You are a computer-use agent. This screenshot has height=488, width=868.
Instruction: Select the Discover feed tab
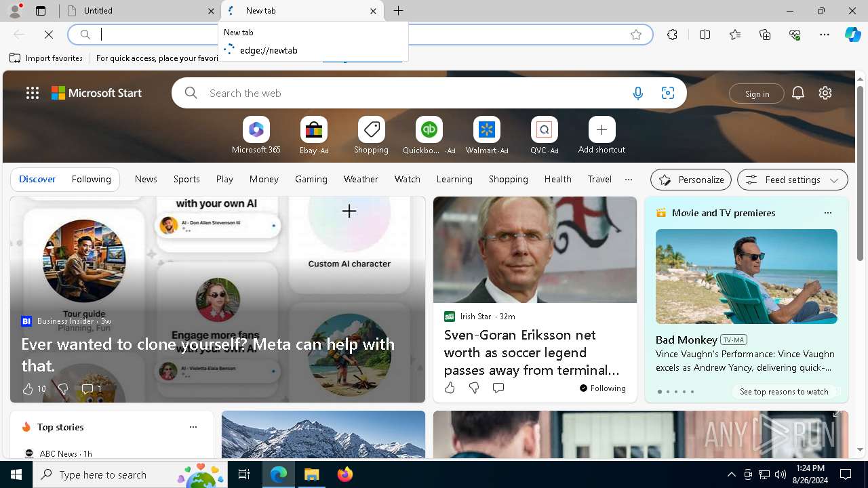pos(37,179)
